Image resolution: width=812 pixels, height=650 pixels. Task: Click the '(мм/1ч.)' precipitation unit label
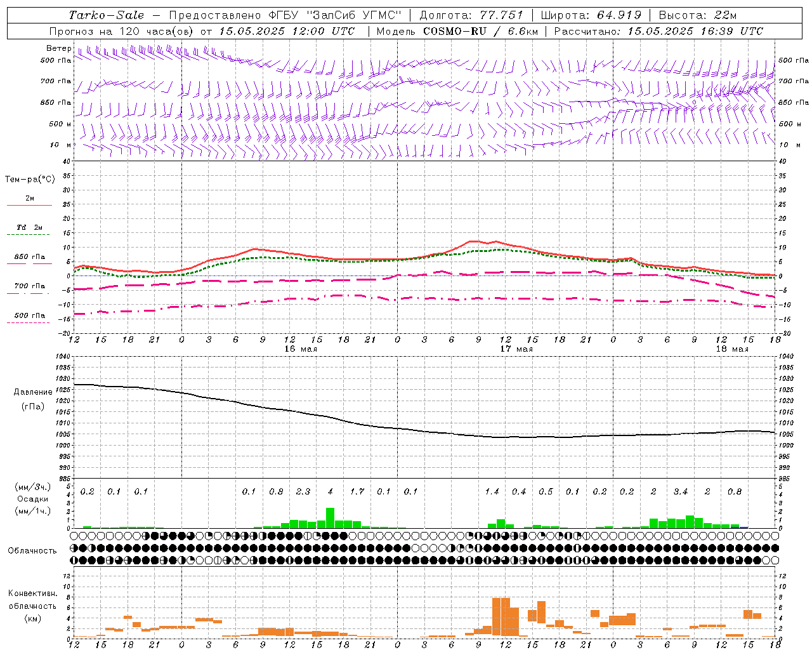click(x=32, y=511)
